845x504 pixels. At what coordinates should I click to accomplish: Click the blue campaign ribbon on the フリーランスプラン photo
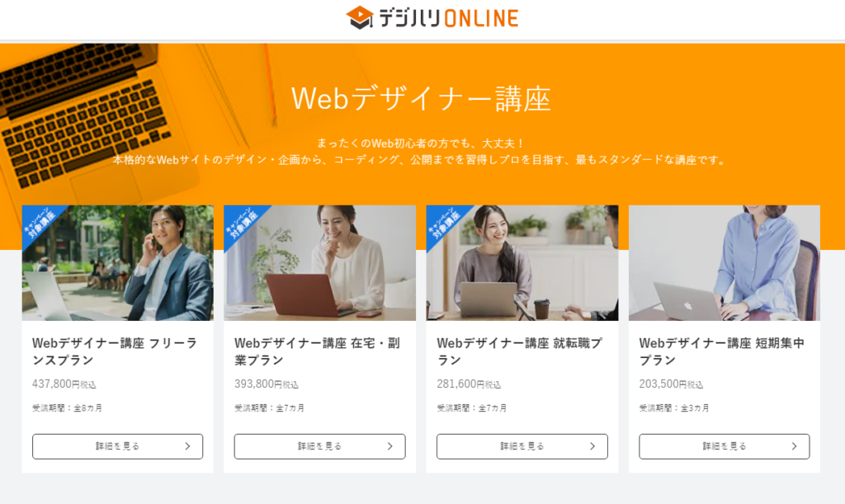click(40, 223)
